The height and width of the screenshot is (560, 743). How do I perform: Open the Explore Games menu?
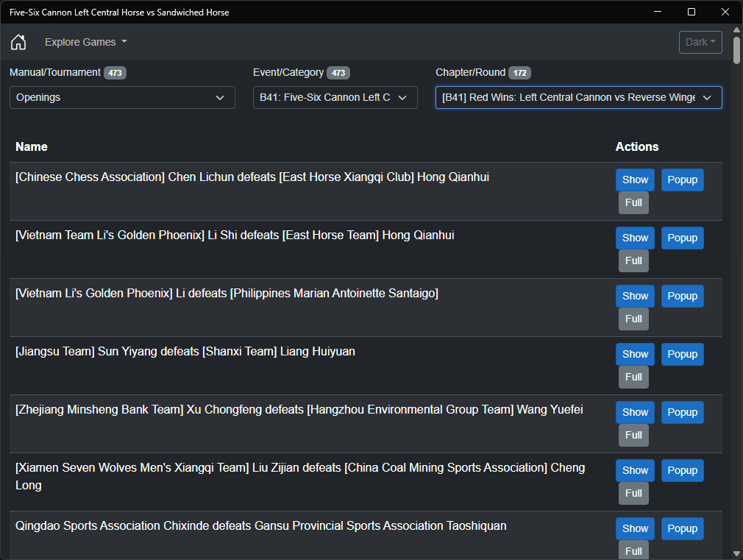86,42
